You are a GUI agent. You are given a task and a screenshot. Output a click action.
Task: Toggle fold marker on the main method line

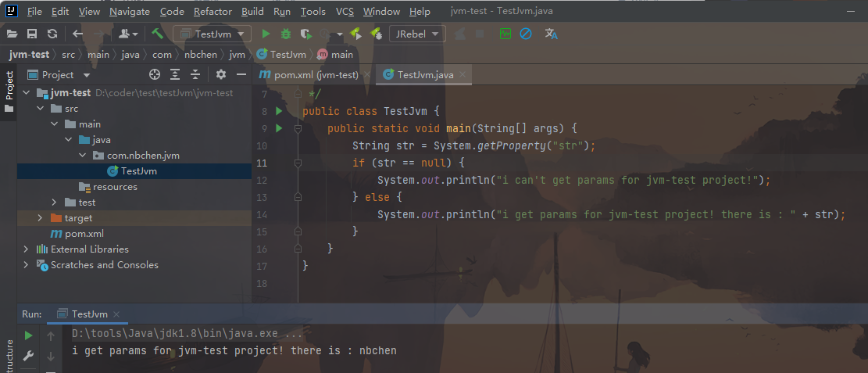coord(298,128)
